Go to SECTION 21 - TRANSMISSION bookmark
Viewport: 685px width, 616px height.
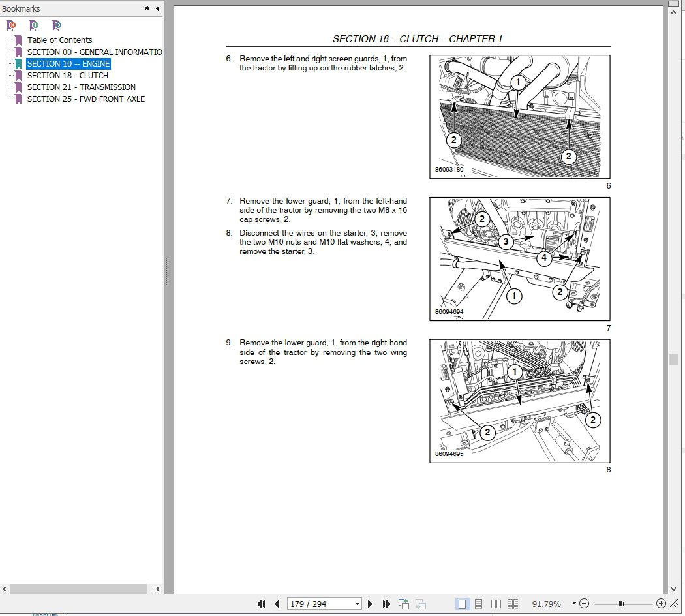tap(81, 87)
